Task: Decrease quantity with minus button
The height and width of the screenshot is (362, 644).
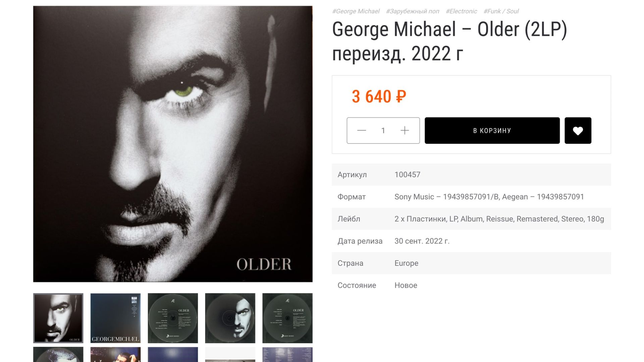Action: pyautogui.click(x=362, y=130)
